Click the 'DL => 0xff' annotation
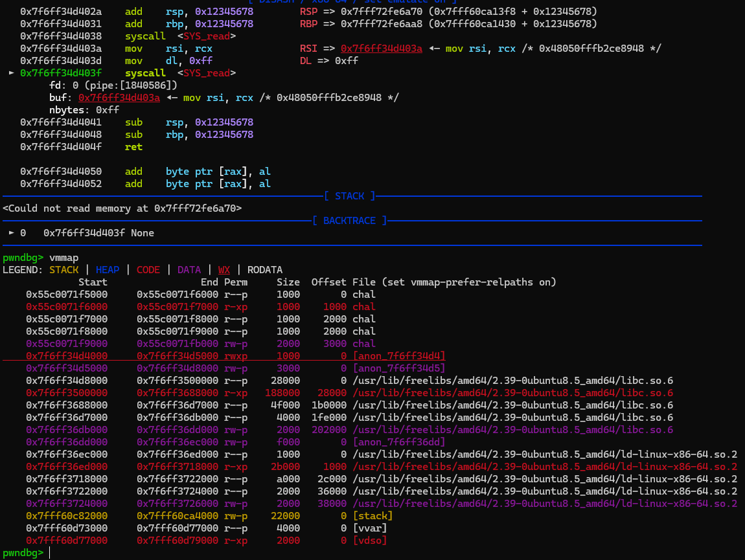Screen dimensions: 745x560 [329, 61]
